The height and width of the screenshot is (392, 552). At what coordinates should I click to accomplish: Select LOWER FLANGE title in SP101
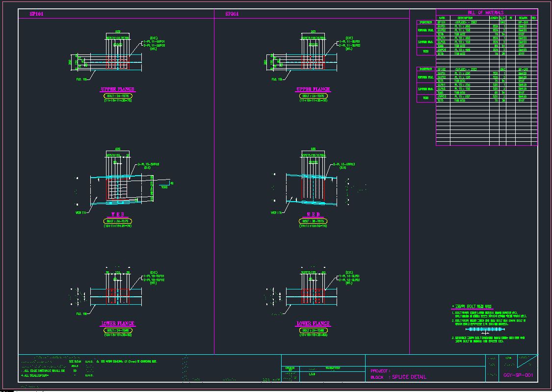118,323
